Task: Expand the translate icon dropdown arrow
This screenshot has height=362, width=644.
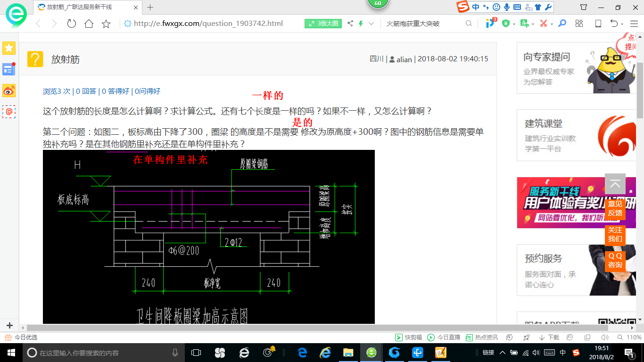Action: click(x=533, y=24)
